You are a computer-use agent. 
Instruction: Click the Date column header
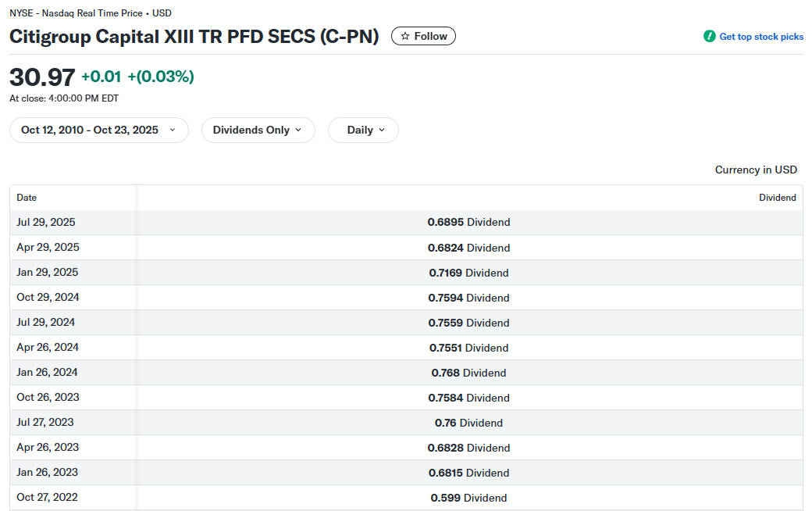pyautogui.click(x=27, y=198)
